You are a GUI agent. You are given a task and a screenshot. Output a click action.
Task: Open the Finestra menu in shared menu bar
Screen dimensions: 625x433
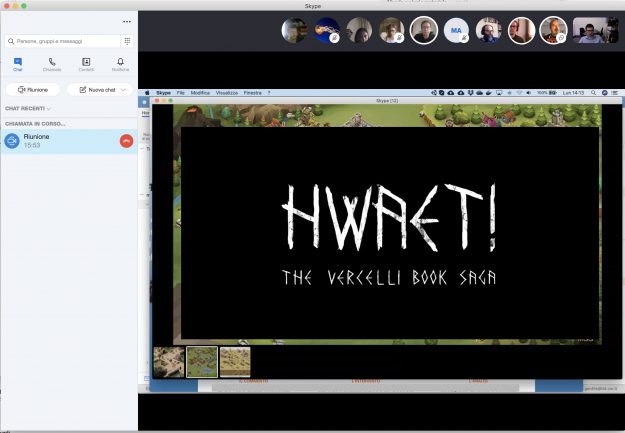253,93
